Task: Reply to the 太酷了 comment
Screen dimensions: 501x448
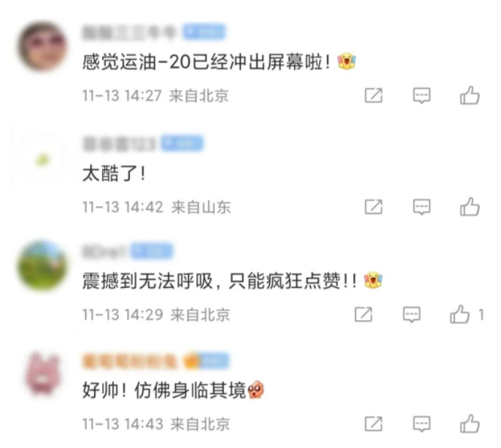Action: point(422,207)
